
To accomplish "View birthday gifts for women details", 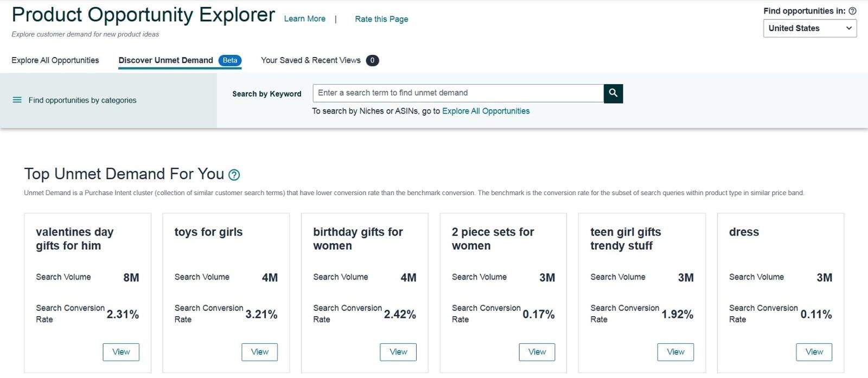I will pos(398,352).
